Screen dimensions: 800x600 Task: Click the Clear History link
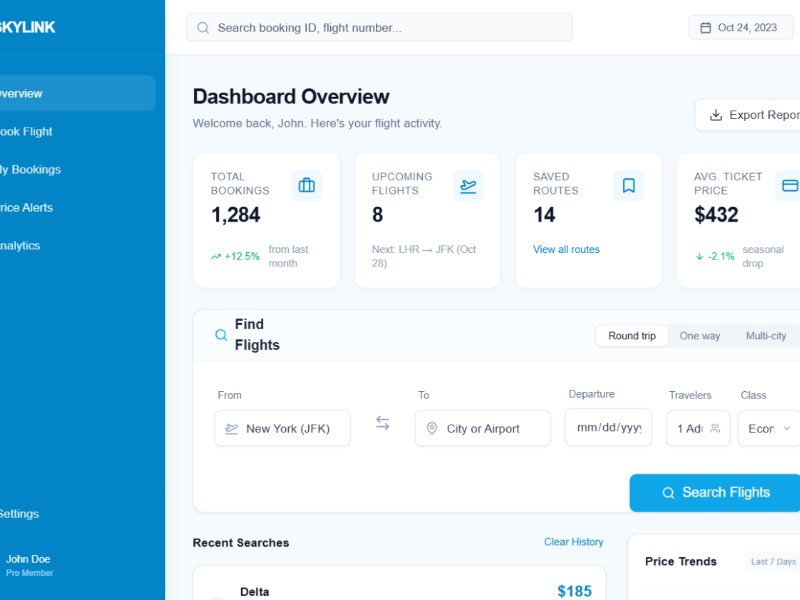tap(573, 541)
